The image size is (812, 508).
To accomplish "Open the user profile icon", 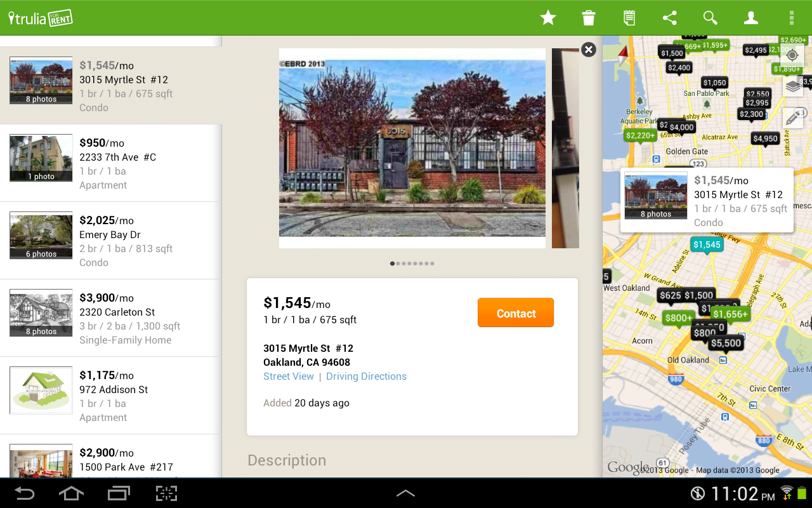I will click(751, 18).
